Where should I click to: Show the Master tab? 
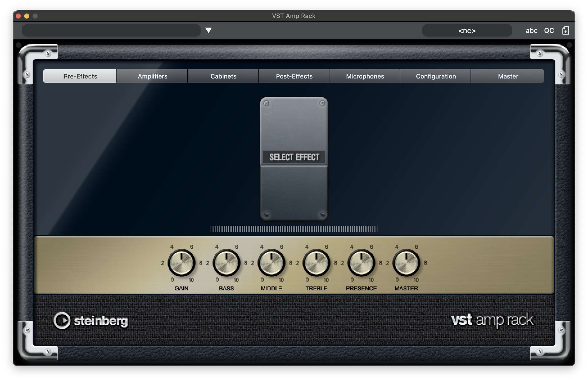tap(508, 76)
